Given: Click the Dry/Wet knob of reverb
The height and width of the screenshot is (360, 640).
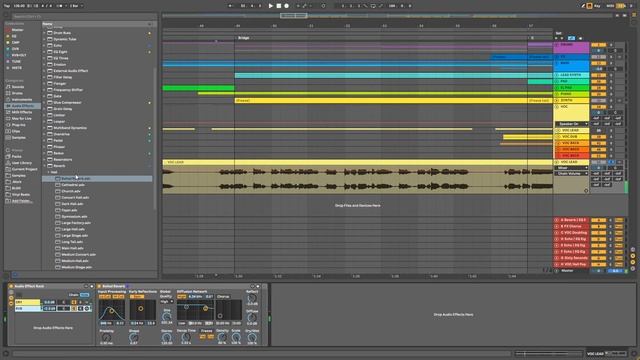Looking at the screenshot, I should (252, 338).
